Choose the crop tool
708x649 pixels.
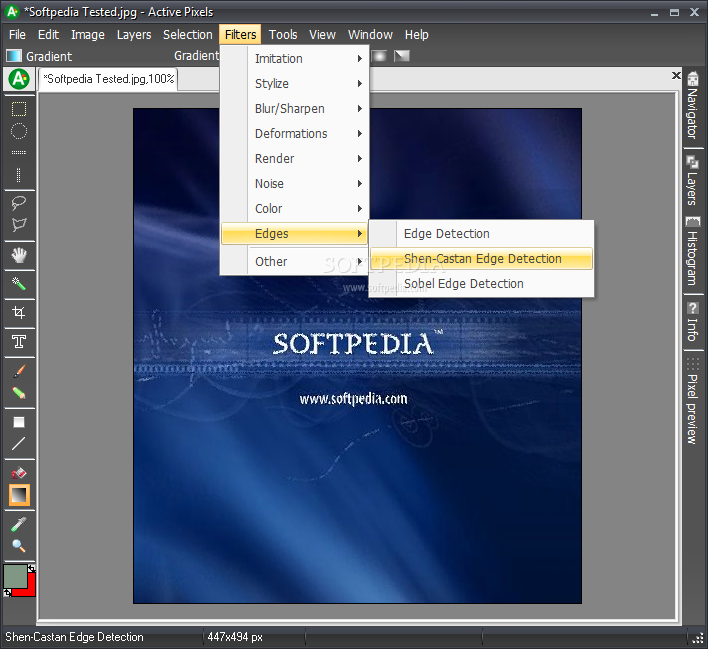pos(19,313)
